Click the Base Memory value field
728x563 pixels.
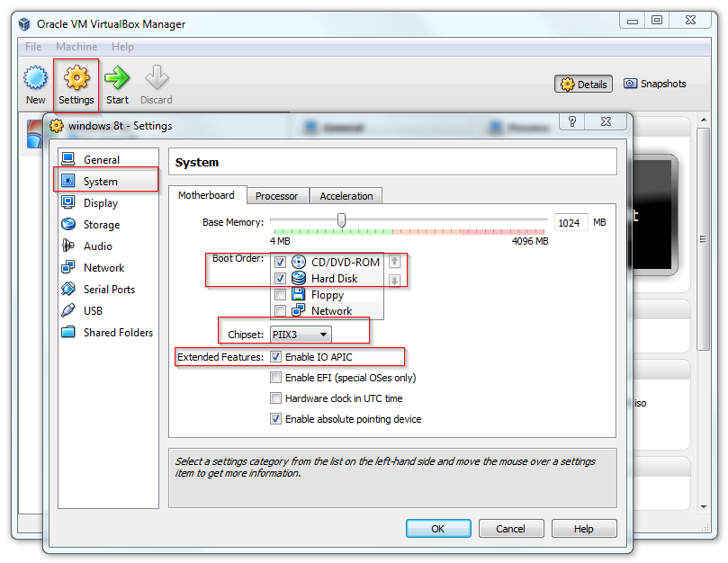pos(571,223)
